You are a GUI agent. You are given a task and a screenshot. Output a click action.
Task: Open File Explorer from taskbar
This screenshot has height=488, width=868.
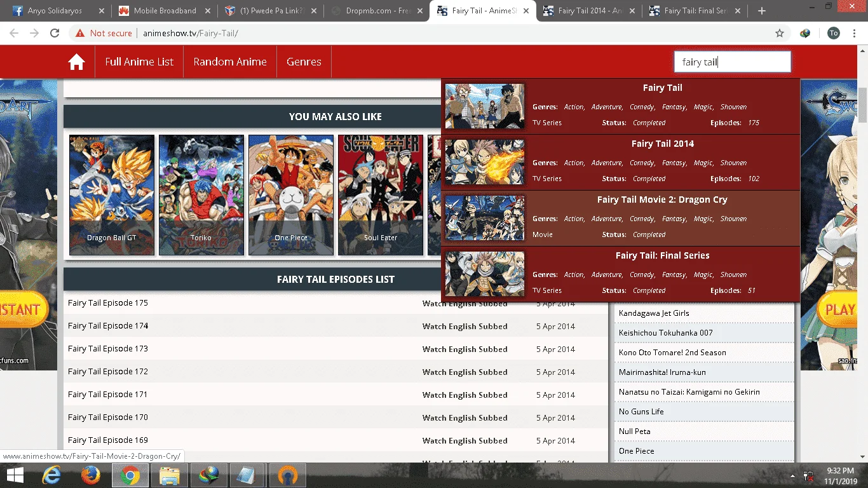pyautogui.click(x=170, y=475)
